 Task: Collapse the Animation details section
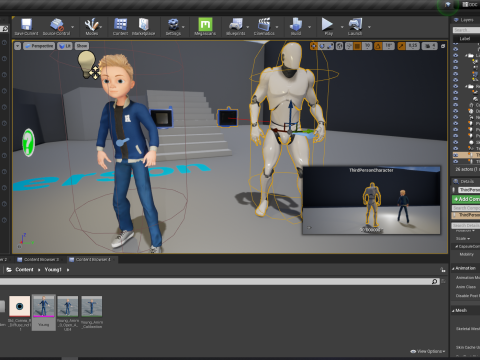[x=453, y=269]
